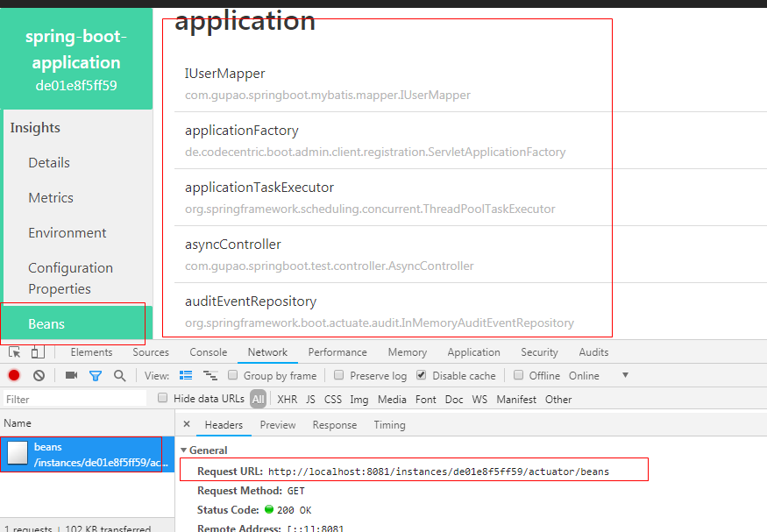Viewport: 767px width, 532px height.
Task: Clear the network log icon
Action: 39,375
